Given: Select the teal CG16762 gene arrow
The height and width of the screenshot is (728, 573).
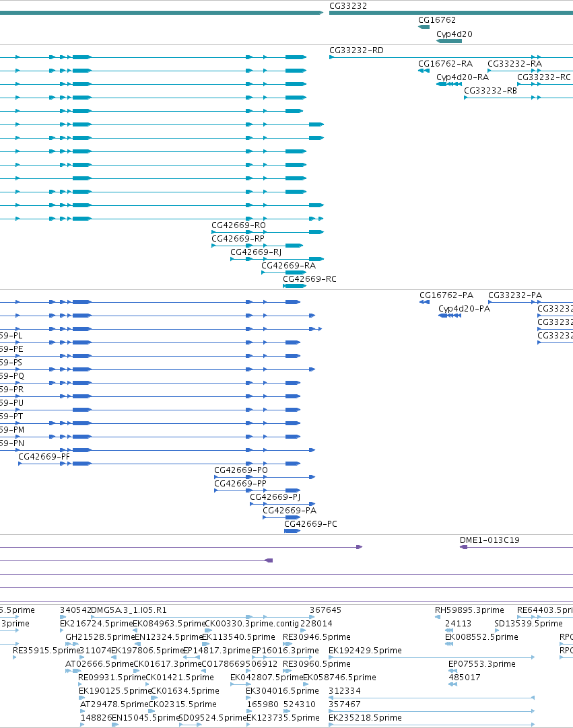Looking at the screenshot, I should (x=424, y=27).
